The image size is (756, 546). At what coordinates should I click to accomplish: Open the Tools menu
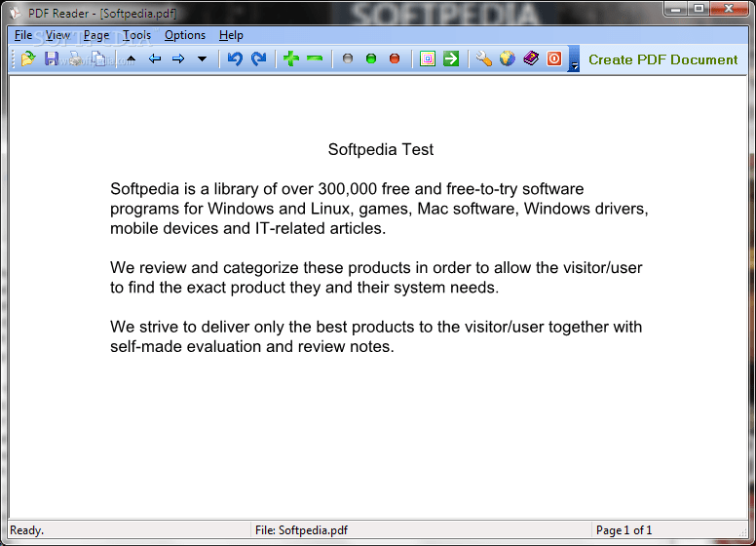pos(136,35)
